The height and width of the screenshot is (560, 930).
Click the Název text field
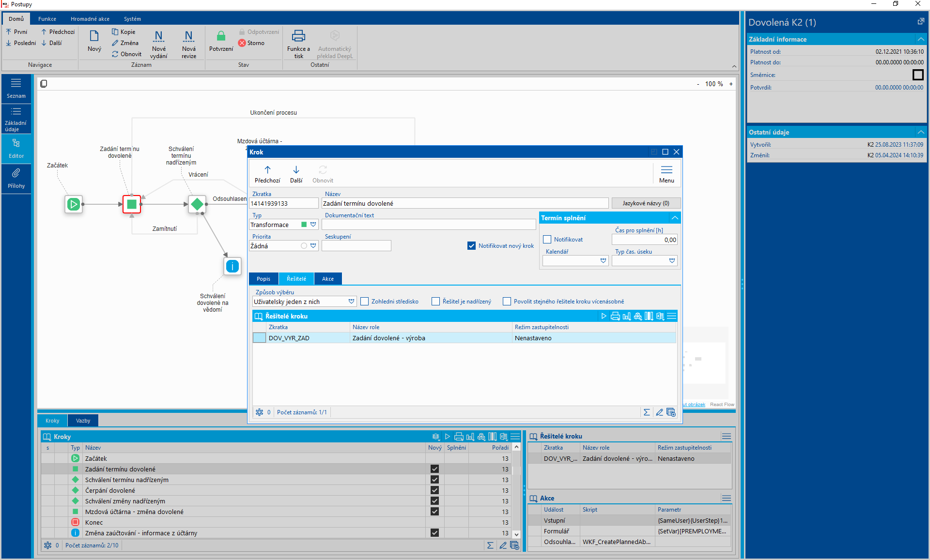465,203
